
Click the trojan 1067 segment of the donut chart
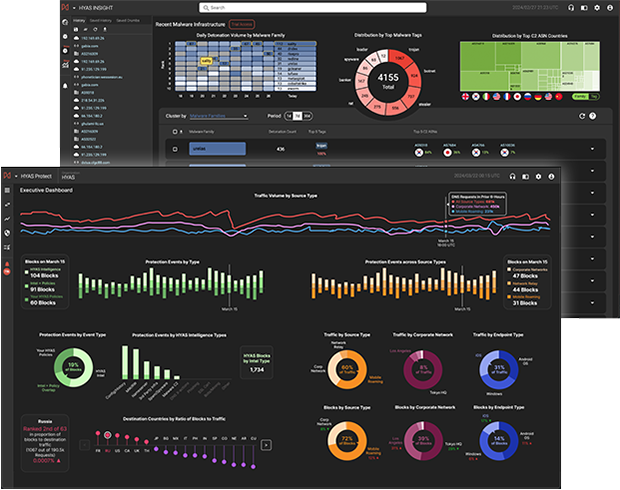[x=399, y=58]
